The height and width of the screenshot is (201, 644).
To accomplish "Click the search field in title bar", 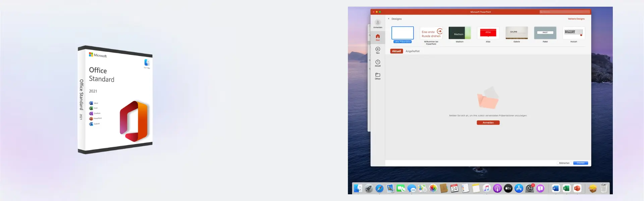I will click(x=565, y=12).
